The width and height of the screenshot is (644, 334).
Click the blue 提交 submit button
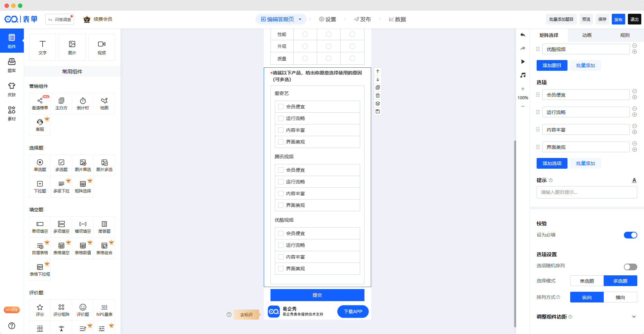[x=317, y=295]
